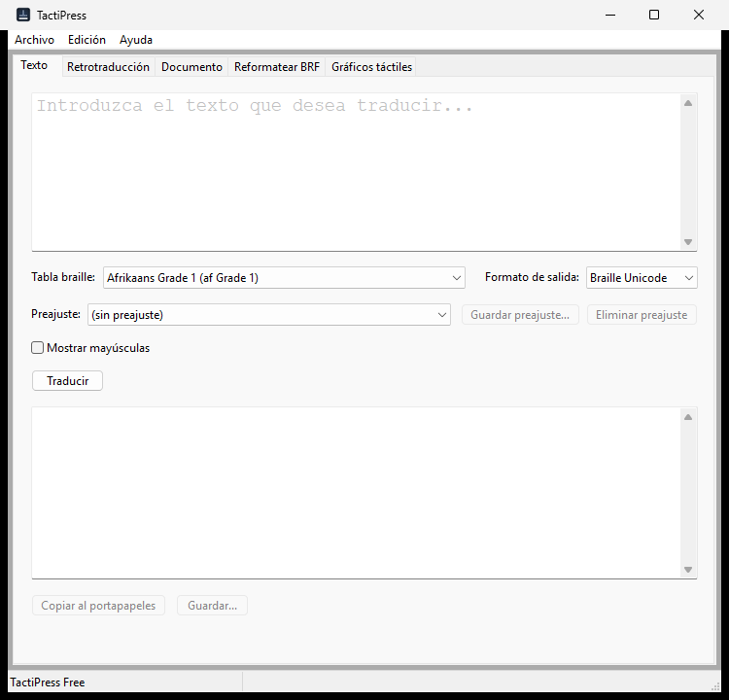
Task: Maximize the TactiPress window
Action: coord(654,15)
